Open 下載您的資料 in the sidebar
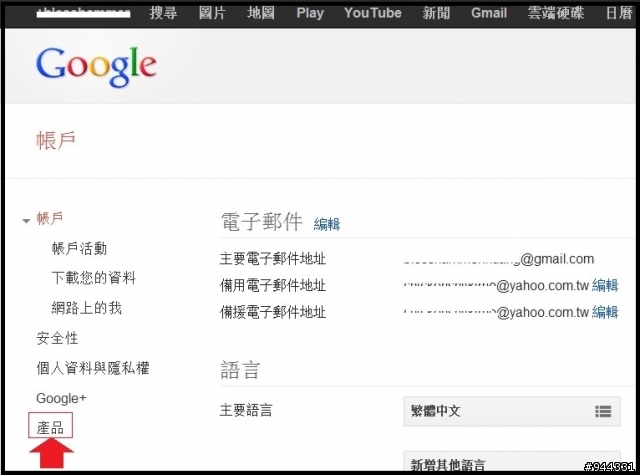 (93, 278)
